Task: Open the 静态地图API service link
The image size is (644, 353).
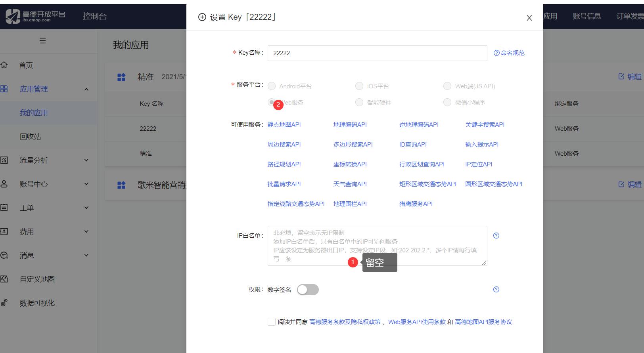Action: pyautogui.click(x=284, y=124)
